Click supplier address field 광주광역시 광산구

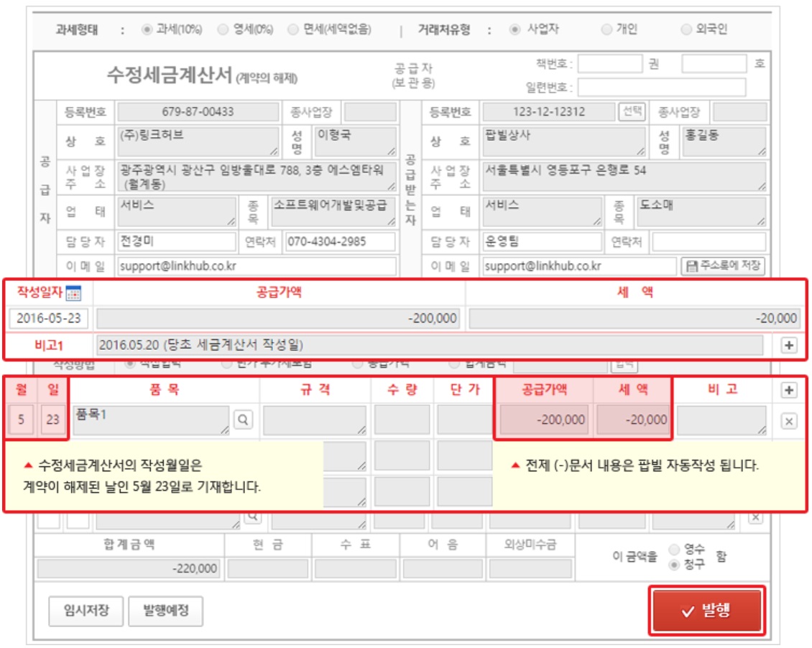click(x=257, y=177)
